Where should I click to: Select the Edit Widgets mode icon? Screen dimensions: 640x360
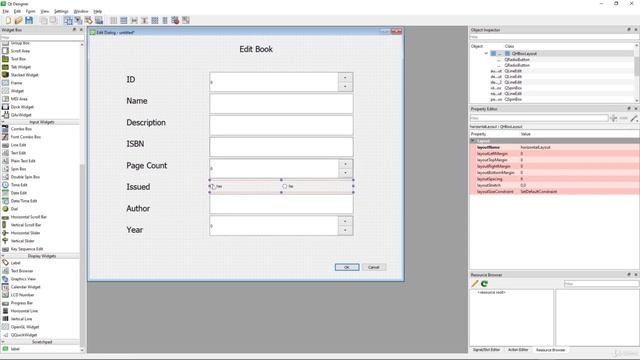click(x=68, y=20)
